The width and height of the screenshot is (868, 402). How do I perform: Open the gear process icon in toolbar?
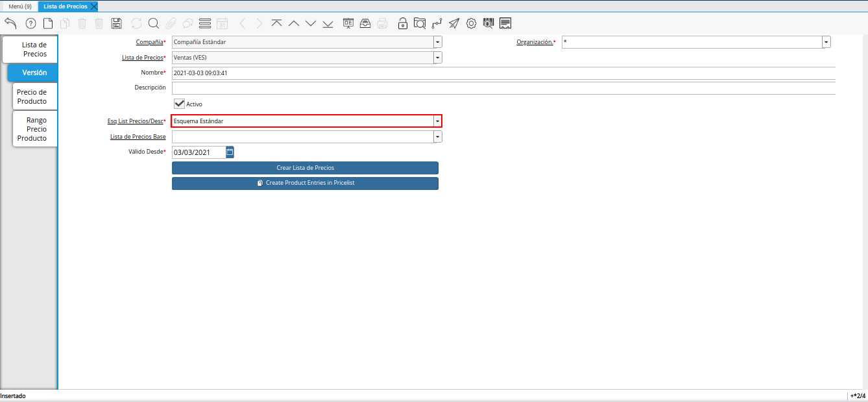click(471, 23)
